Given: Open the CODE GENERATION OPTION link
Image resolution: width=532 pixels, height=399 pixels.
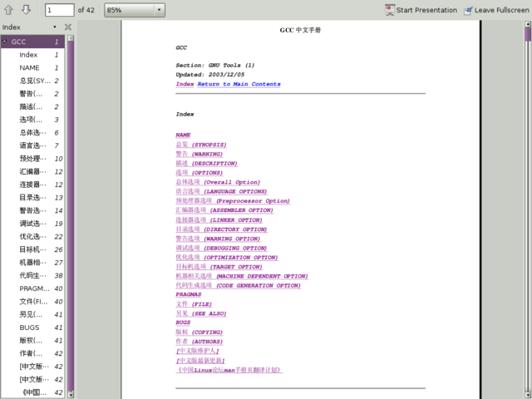Looking at the screenshot, I should pos(239,285).
